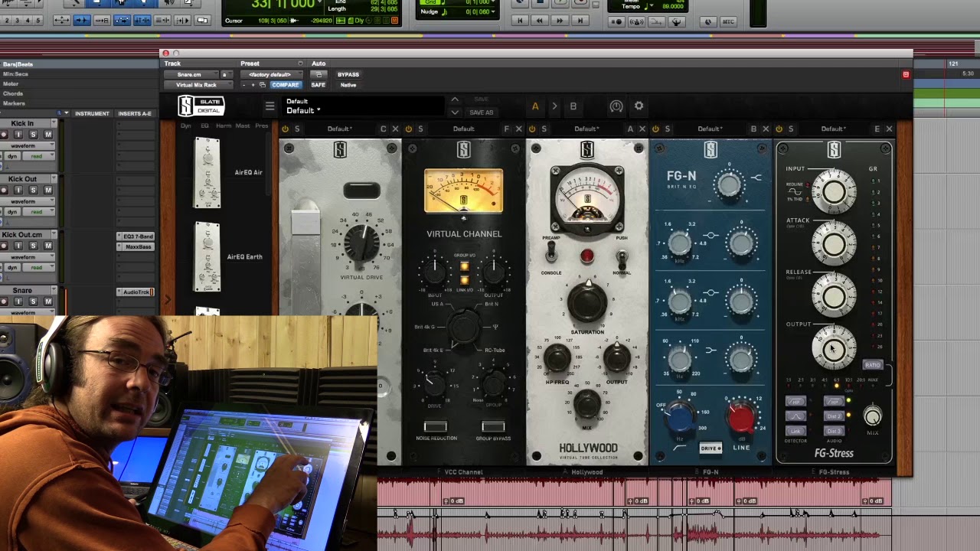Click Pro Tools Go to Start transport button
This screenshot has width=980, height=551.
[x=521, y=21]
